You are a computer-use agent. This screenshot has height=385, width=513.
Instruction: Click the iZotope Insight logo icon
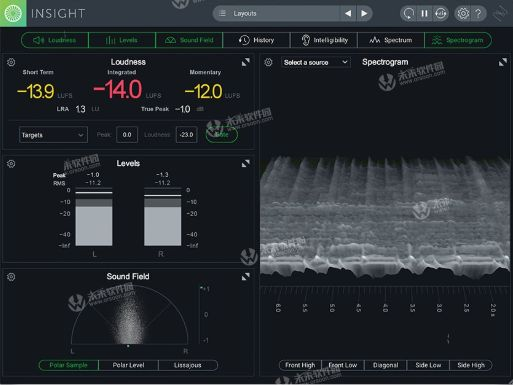coord(13,13)
